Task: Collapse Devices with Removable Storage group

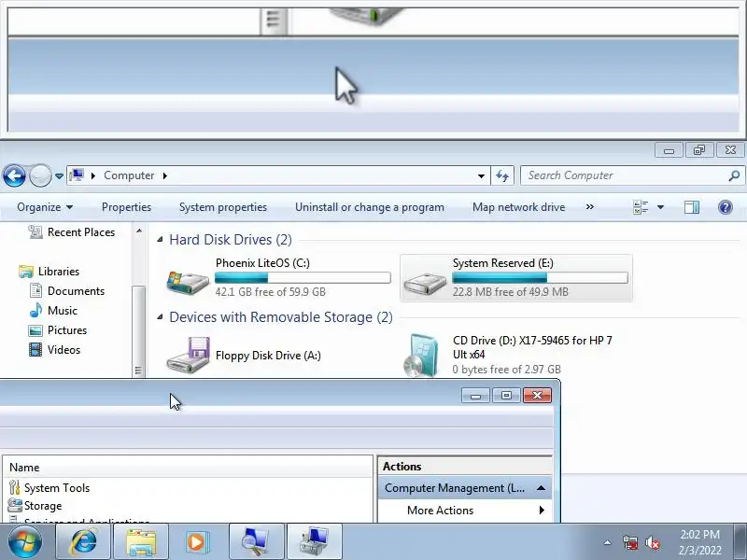Action: click(160, 317)
